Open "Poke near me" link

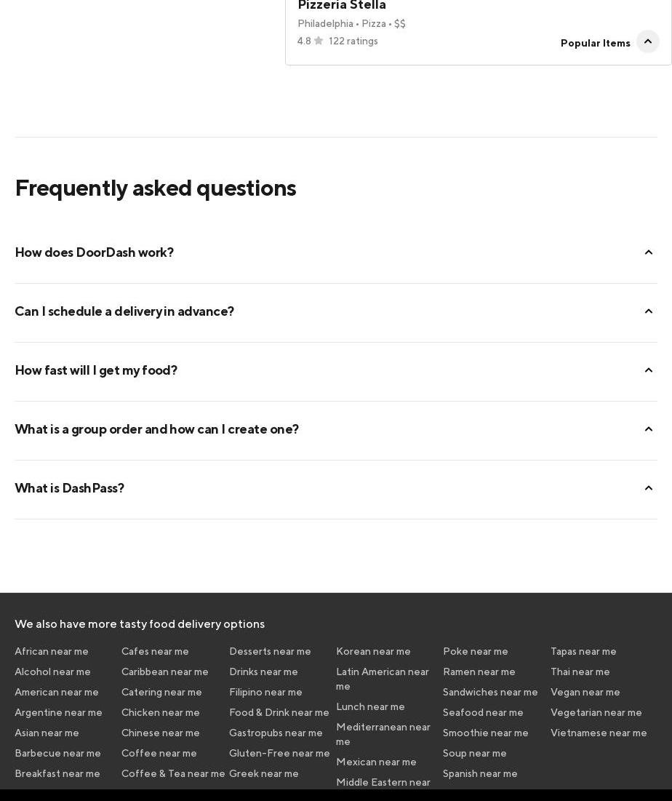click(476, 651)
